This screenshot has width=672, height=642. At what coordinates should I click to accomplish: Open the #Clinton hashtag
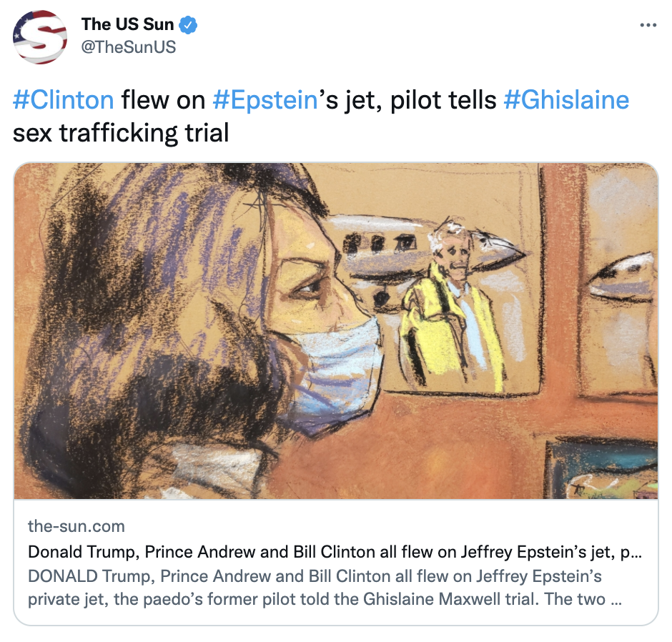[x=64, y=100]
